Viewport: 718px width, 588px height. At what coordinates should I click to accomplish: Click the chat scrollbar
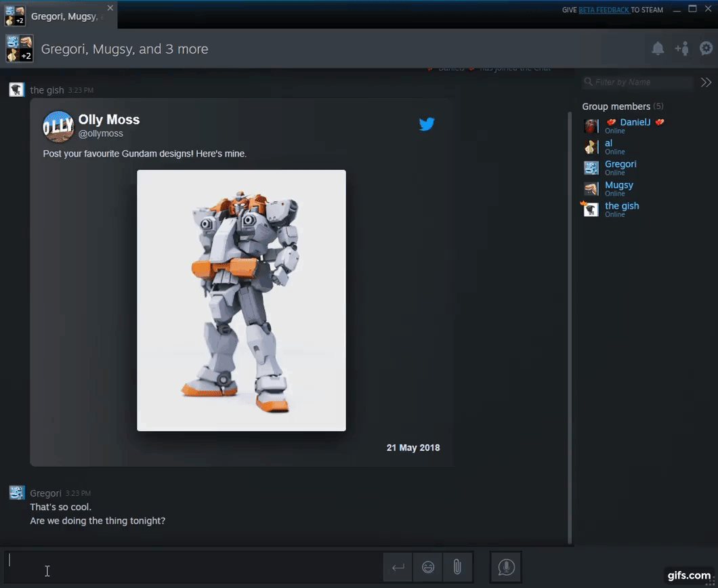tap(570, 325)
